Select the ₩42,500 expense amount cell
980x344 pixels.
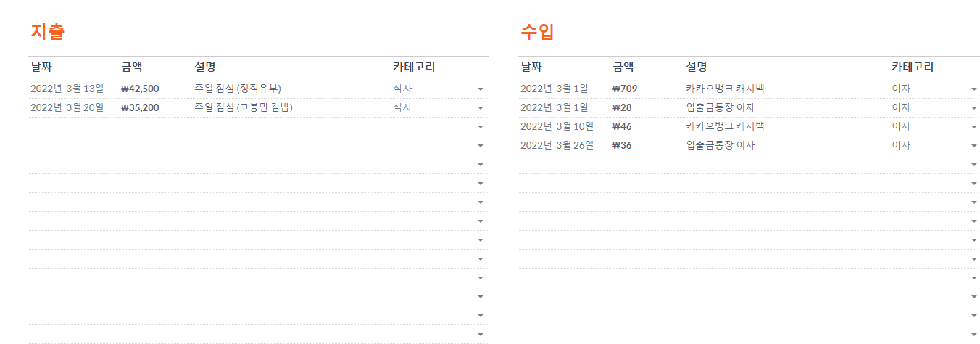(x=140, y=89)
